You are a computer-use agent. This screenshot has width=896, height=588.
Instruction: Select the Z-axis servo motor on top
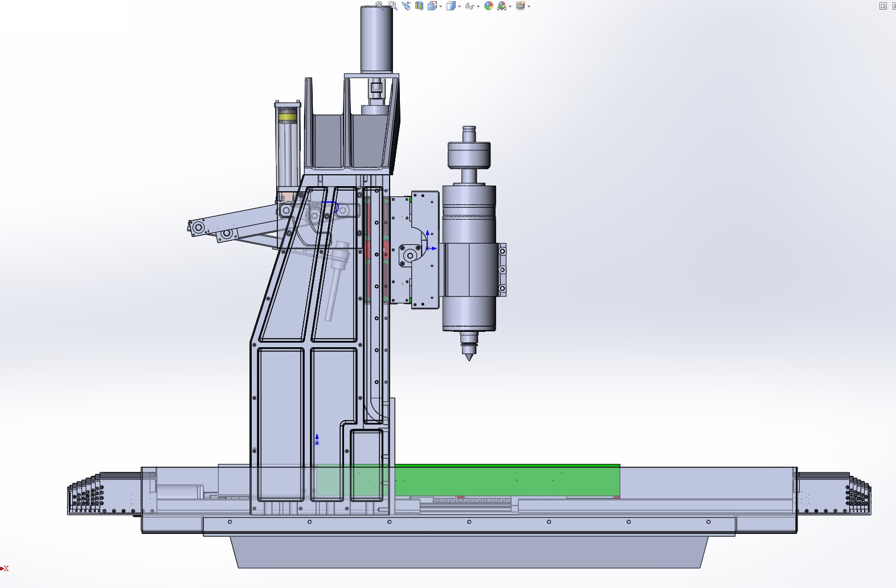[x=377, y=38]
